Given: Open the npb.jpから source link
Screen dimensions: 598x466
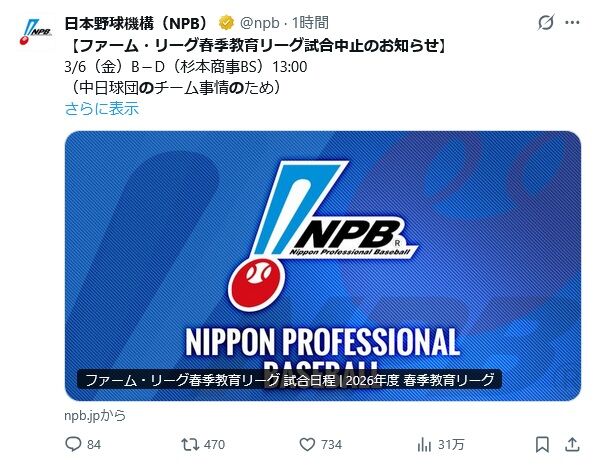Looking at the screenshot, I should (95, 416).
